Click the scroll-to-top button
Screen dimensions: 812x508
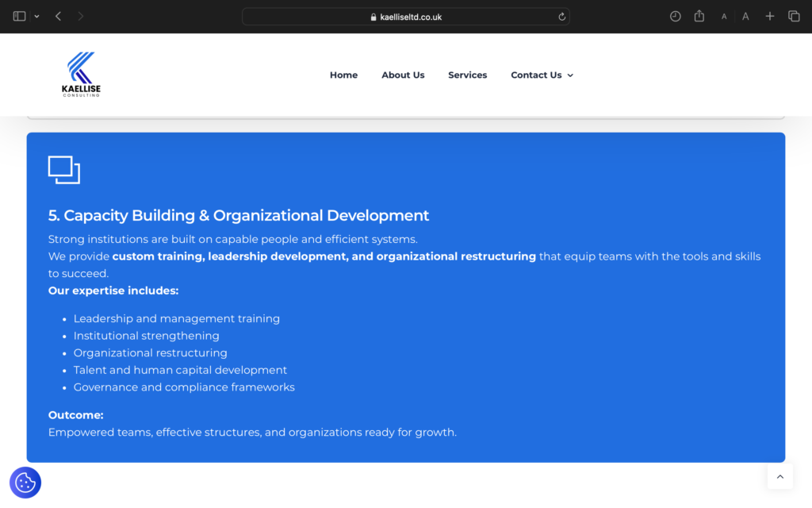pos(780,476)
